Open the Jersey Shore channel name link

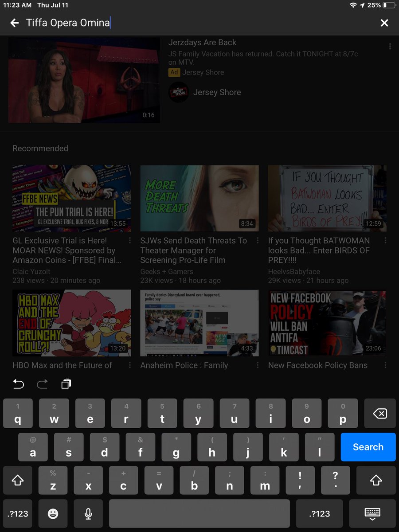[x=217, y=92]
